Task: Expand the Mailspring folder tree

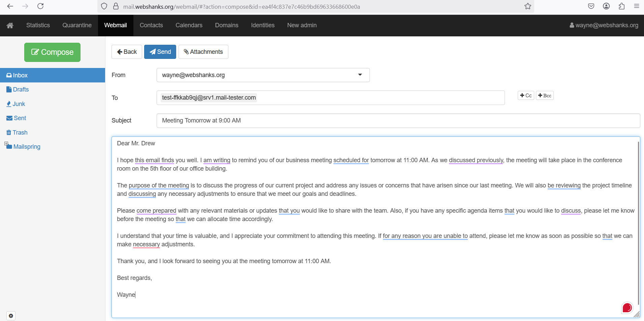Action: (6, 144)
